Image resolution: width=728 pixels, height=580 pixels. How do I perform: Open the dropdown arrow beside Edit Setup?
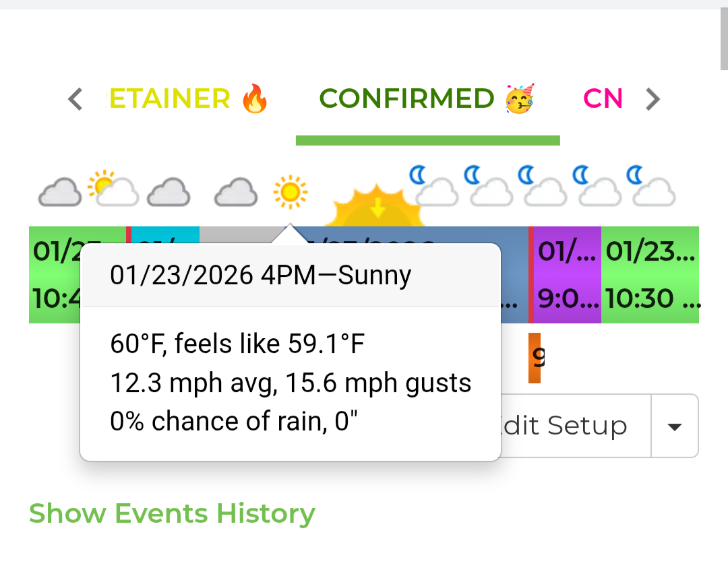[x=674, y=426]
